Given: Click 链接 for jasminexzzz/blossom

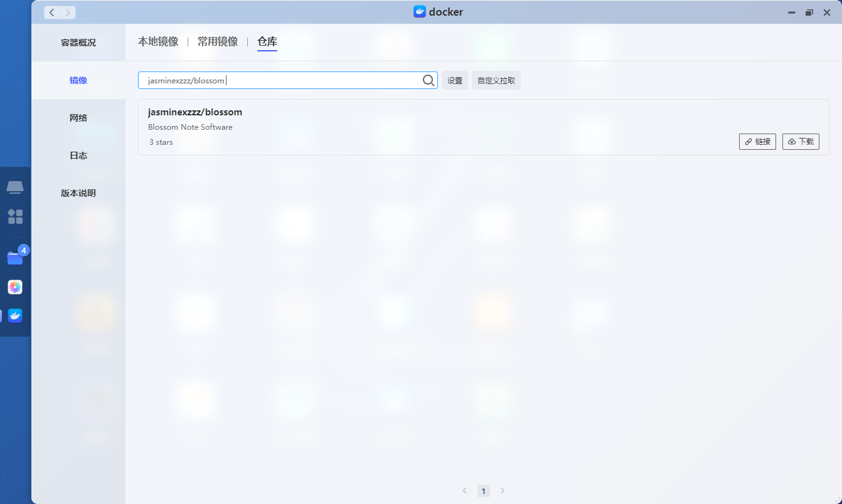Looking at the screenshot, I should coord(757,142).
